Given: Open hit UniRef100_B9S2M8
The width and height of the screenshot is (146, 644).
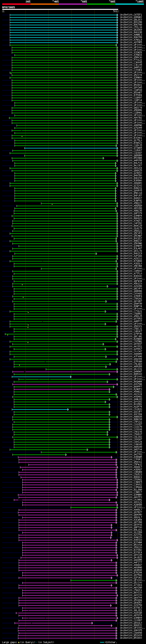Looking at the screenshot, I should tap(131, 22).
